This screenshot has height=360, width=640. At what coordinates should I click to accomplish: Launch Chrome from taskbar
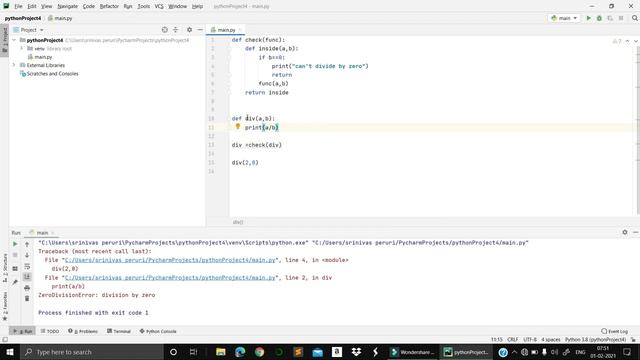tap(259, 352)
